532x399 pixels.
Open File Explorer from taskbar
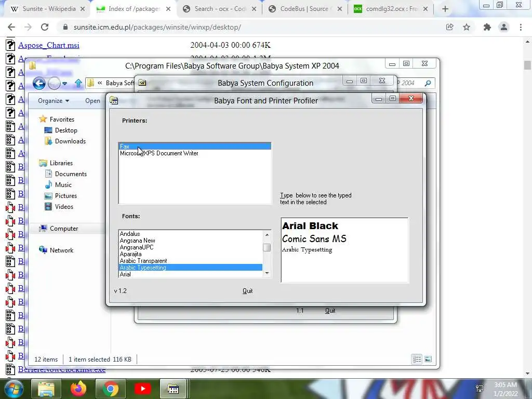(x=46, y=389)
